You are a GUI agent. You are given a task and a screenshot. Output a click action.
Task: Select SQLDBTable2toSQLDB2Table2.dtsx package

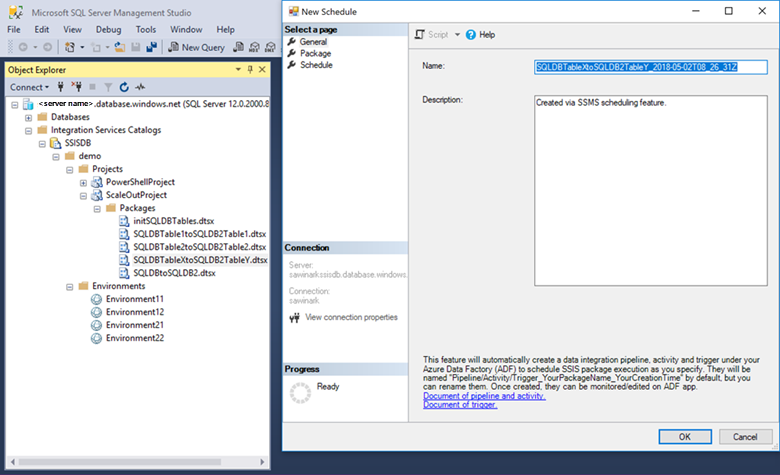[x=199, y=247]
